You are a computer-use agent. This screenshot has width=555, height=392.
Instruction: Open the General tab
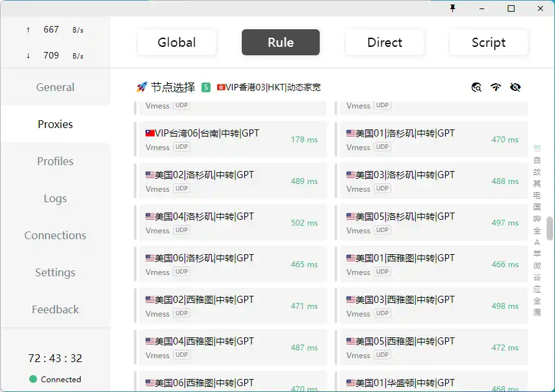[x=55, y=87]
